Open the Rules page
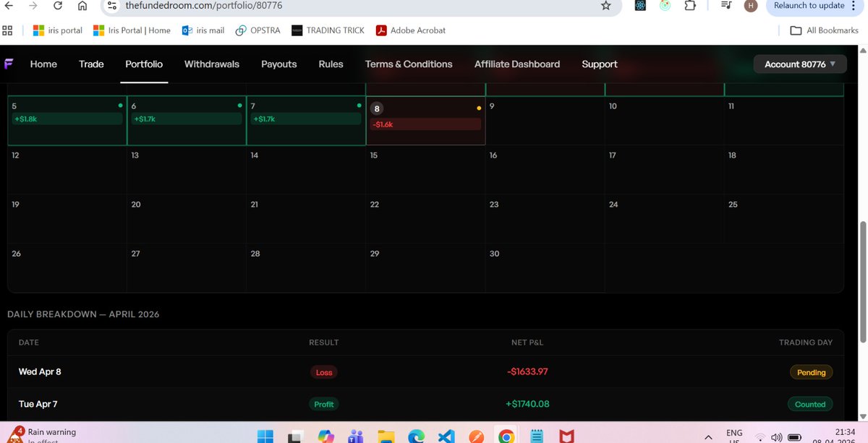 point(331,64)
